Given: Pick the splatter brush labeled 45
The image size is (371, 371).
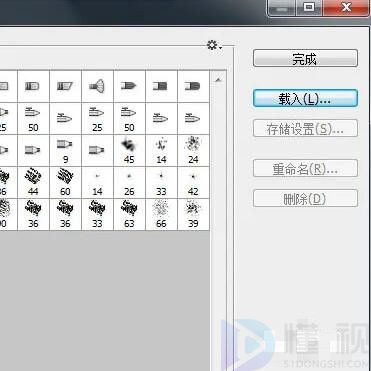Looking at the screenshot, I should (x=129, y=150).
